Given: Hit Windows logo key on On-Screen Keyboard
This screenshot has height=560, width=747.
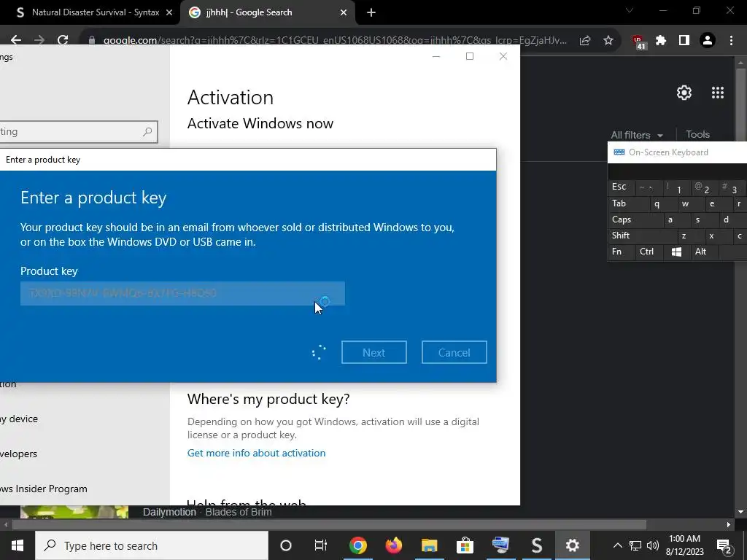Looking at the screenshot, I should point(676,252).
